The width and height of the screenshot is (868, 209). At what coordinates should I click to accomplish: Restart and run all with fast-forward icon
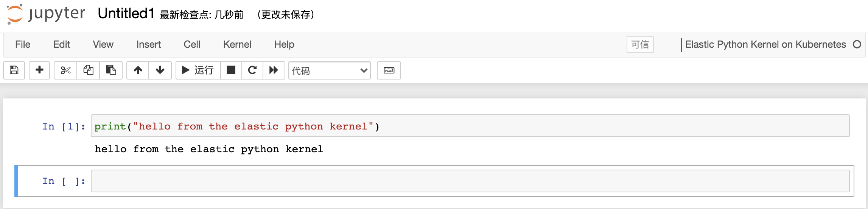pyautogui.click(x=274, y=70)
